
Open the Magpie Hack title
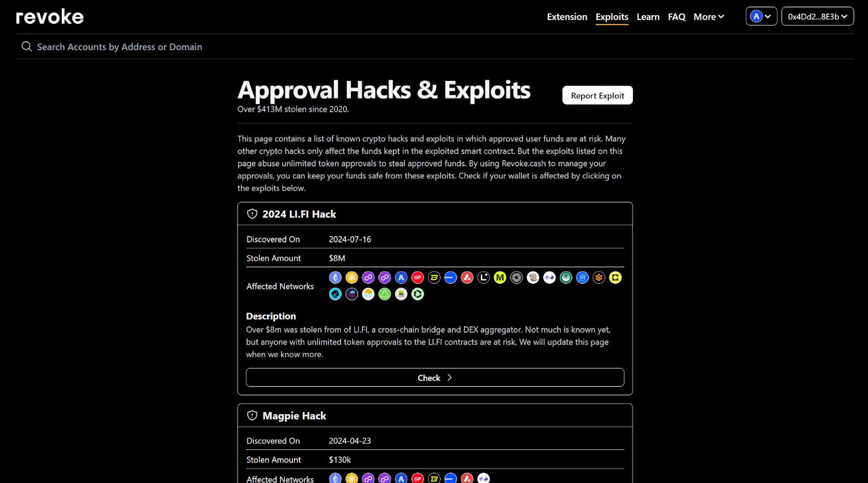[x=294, y=416]
